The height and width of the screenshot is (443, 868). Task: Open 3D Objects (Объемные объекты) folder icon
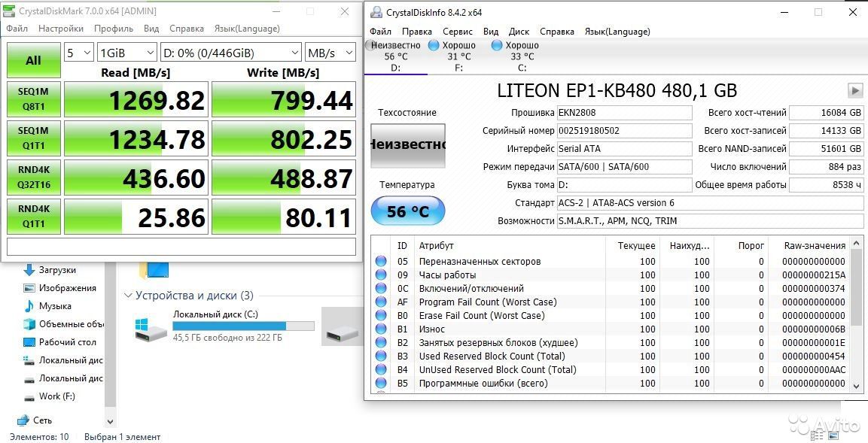click(29, 324)
